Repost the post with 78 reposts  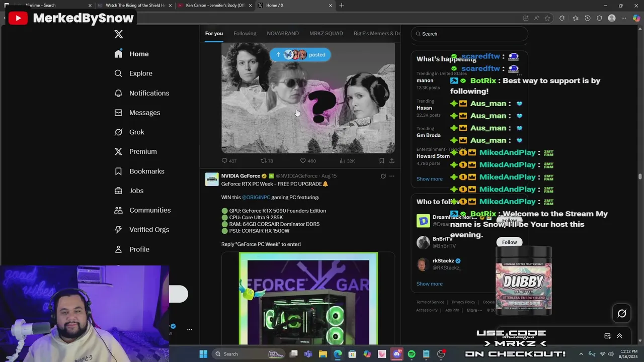pos(267,161)
